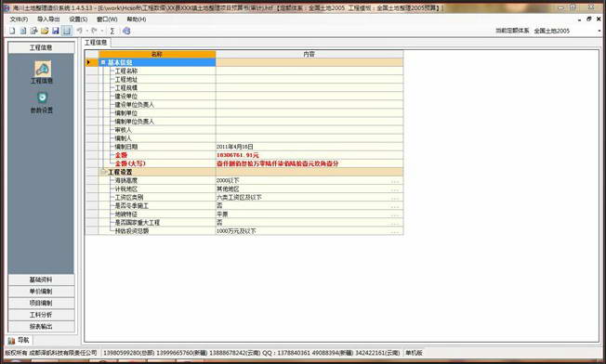Click the third toolbar icon with arrow
This screenshot has width=606, height=364.
pos(34,31)
